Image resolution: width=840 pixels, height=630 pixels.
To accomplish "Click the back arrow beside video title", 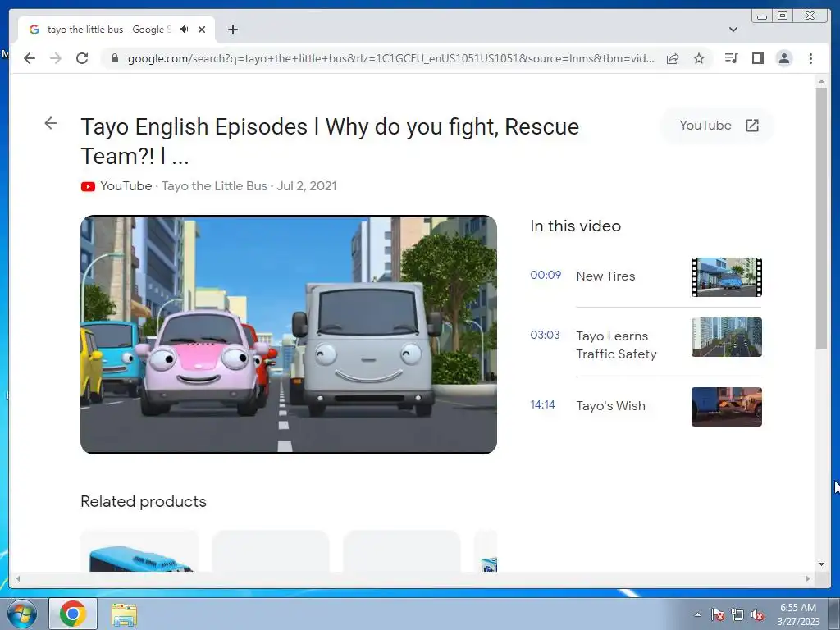I will pos(51,123).
